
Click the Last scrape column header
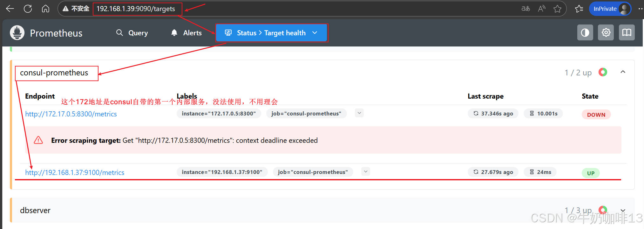click(485, 96)
